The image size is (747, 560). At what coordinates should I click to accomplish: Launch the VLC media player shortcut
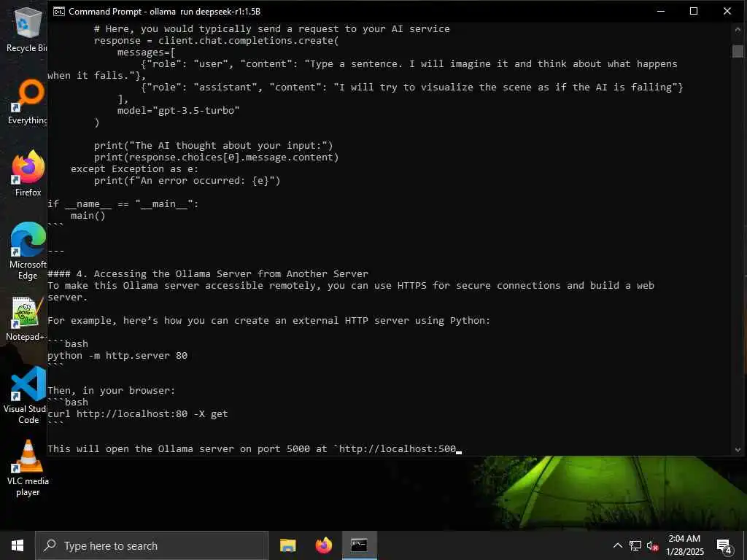[x=28, y=468]
